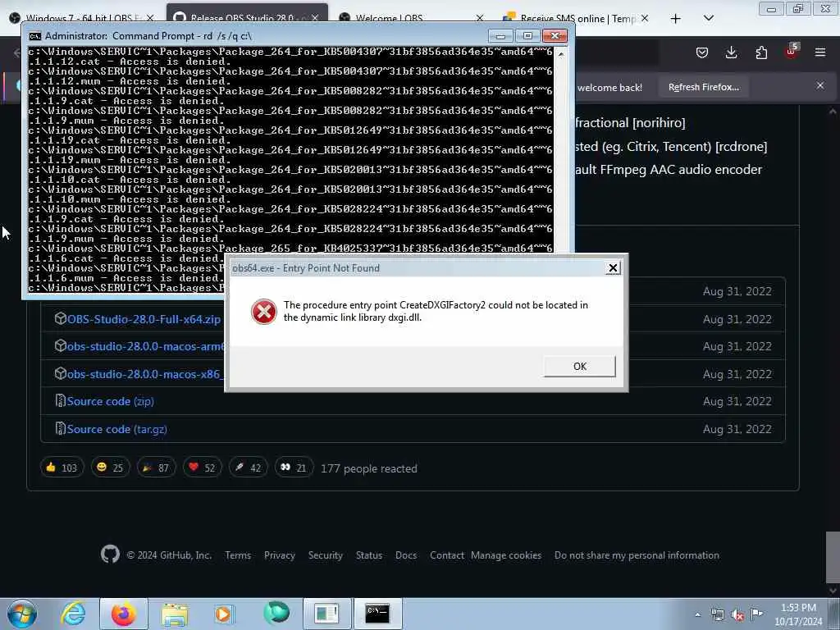Close the Welcome | OBS tab

pos(479,18)
